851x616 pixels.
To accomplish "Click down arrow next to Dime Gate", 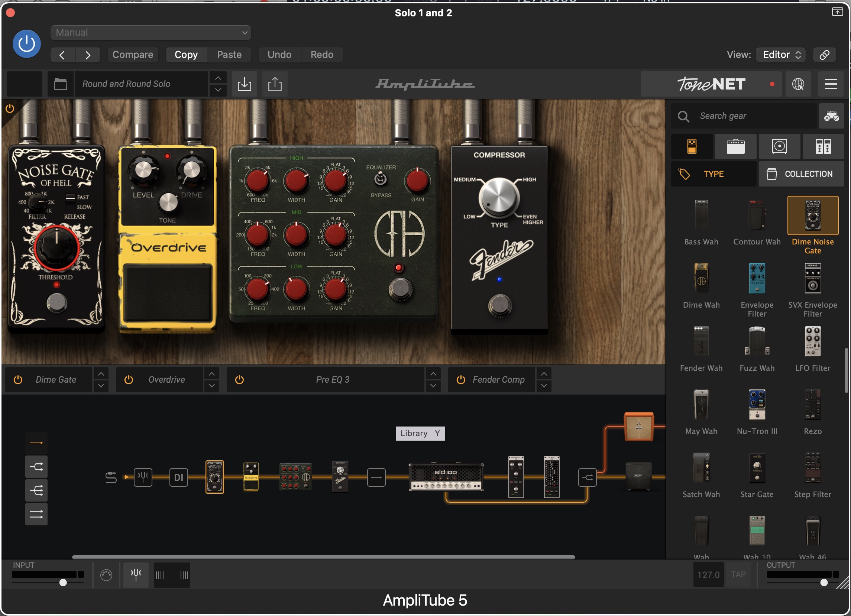I will (101, 386).
